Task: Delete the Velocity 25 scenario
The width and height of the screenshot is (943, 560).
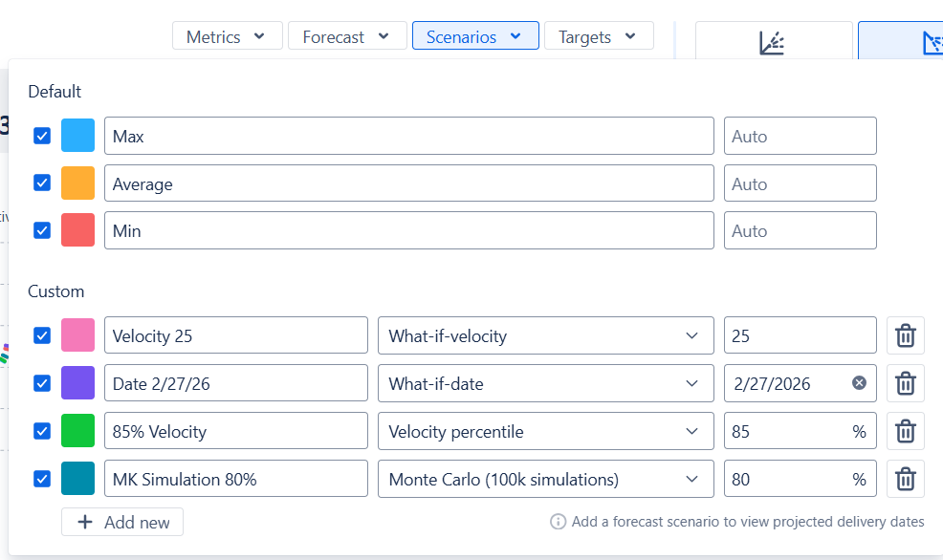Action: coord(905,335)
